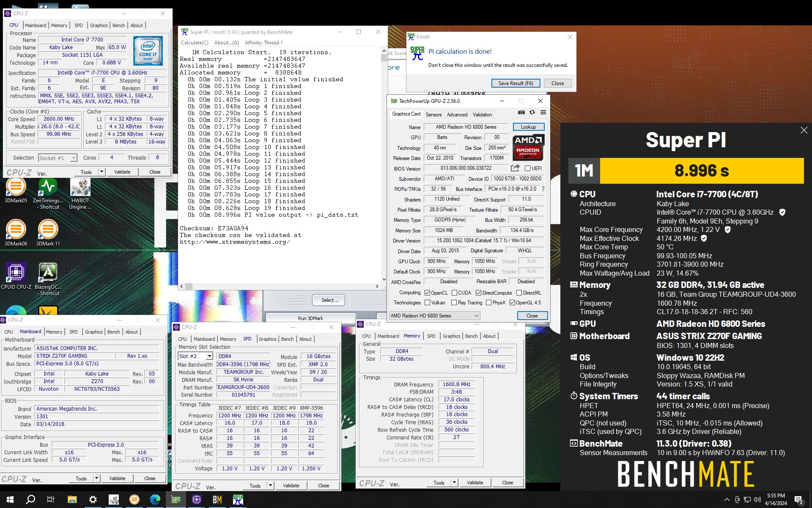Open Settings gear on taskbar

(93, 500)
